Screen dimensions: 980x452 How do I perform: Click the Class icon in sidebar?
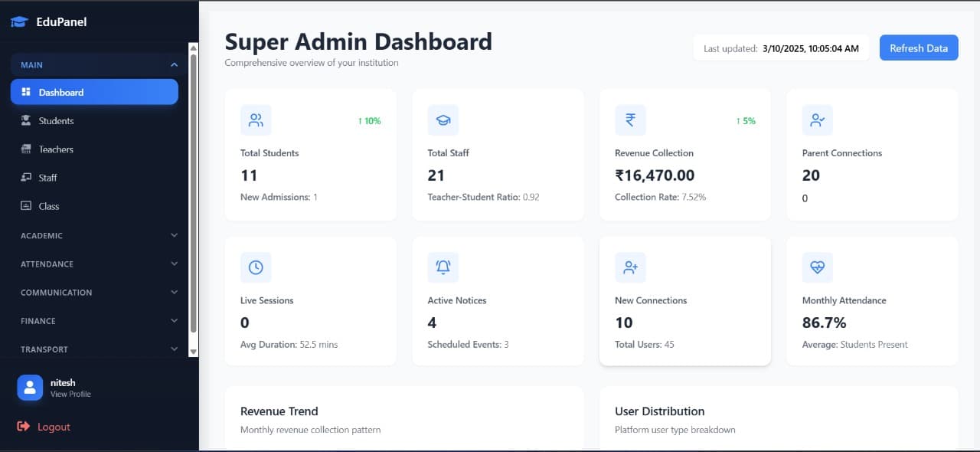pos(25,205)
